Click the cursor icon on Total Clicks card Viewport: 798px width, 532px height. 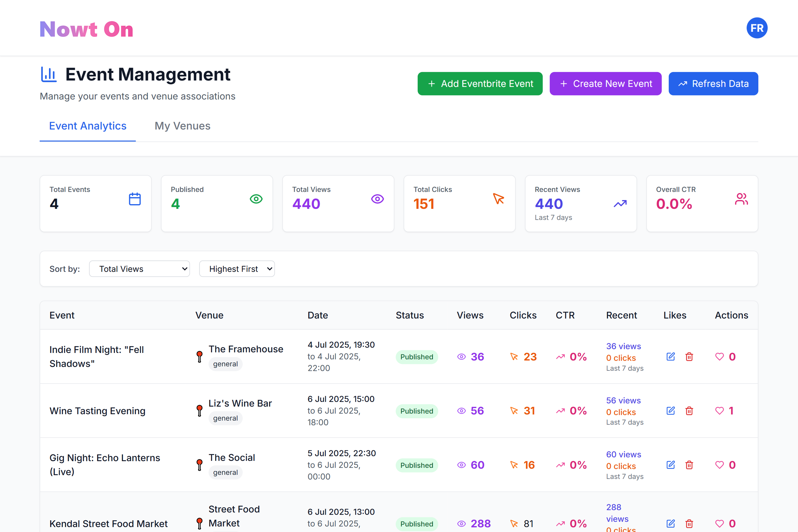[x=499, y=199]
